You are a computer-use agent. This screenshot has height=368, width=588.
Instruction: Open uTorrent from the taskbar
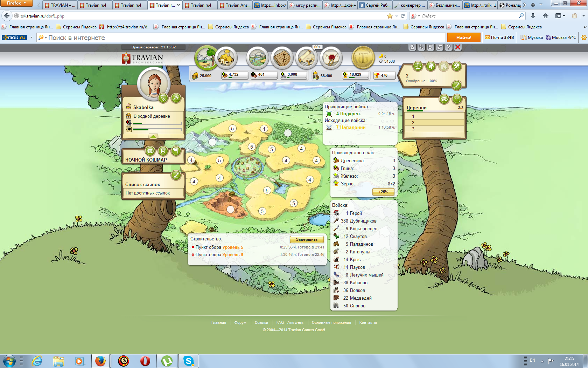(167, 361)
